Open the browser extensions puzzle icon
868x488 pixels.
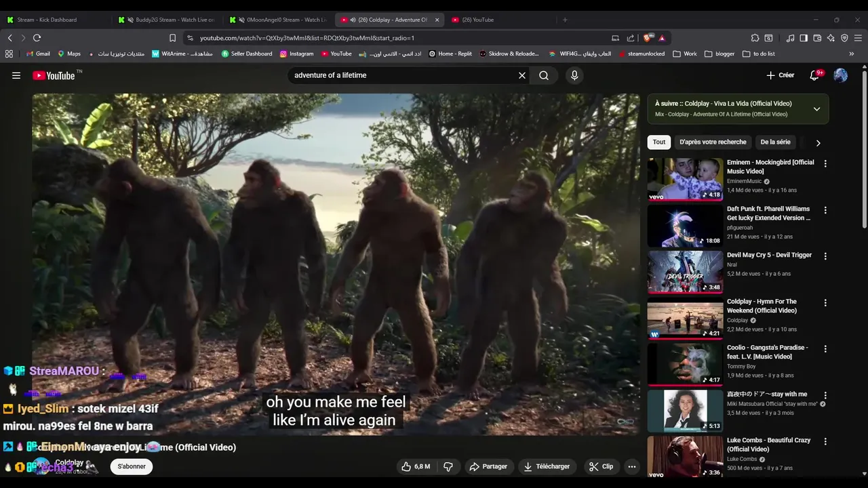[755, 38]
